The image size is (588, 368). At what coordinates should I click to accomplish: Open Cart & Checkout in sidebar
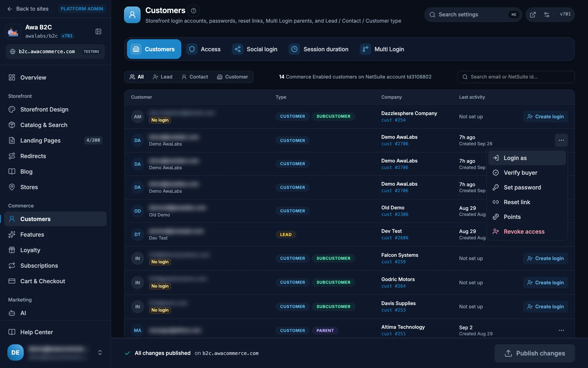(x=55, y=281)
